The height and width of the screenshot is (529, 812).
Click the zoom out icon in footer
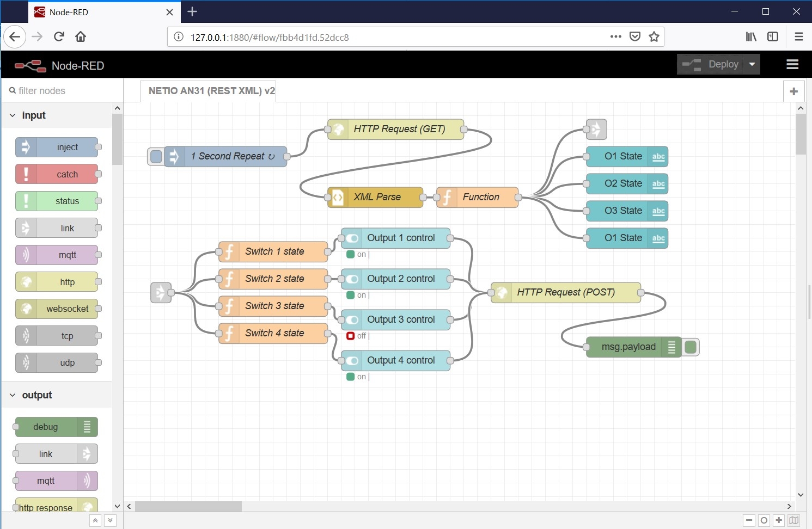click(x=749, y=520)
